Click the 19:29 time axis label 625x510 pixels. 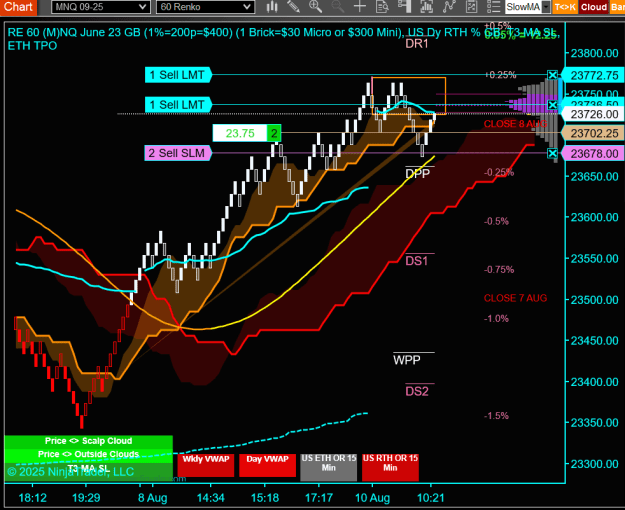coord(86,498)
